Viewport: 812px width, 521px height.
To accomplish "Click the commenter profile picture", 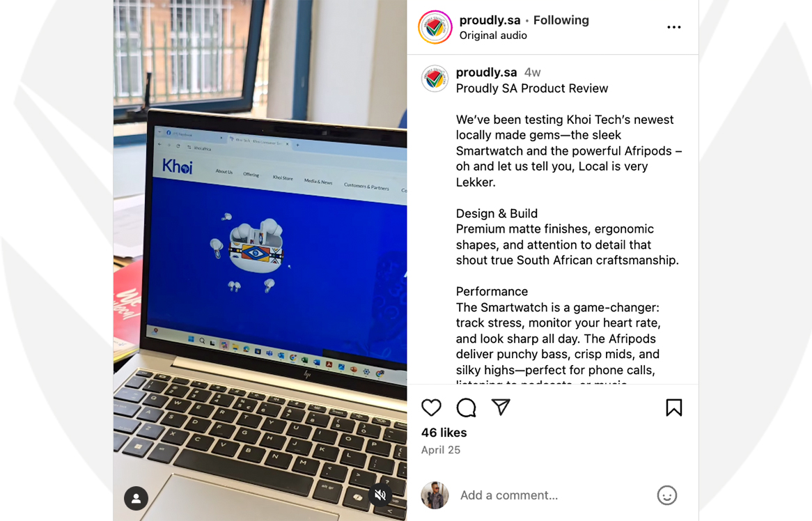I will [x=435, y=495].
